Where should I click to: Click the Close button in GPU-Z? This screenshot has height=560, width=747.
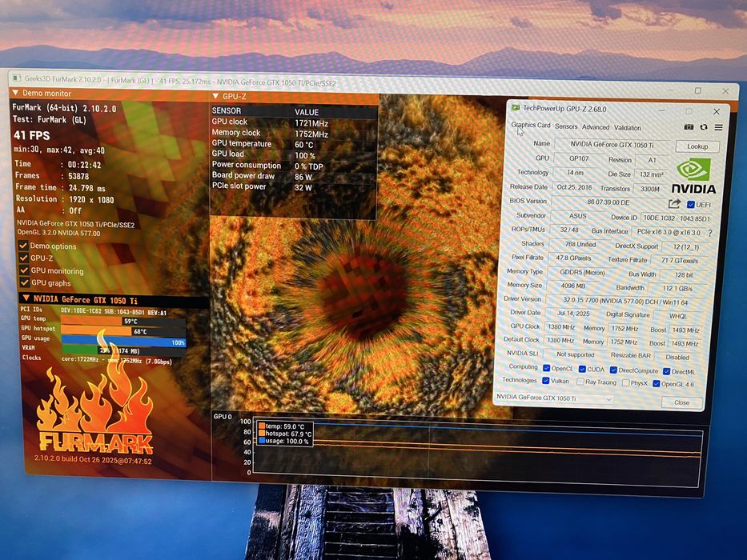pos(681,402)
